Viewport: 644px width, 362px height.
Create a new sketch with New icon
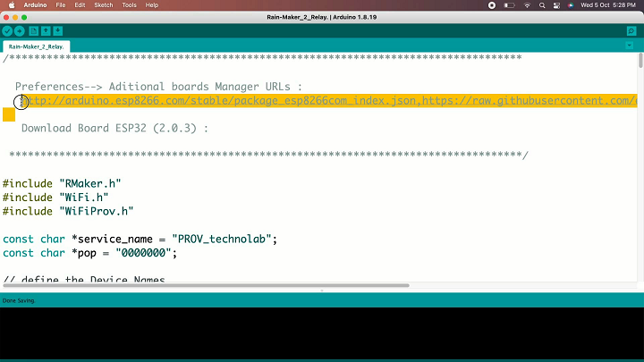pyautogui.click(x=34, y=30)
